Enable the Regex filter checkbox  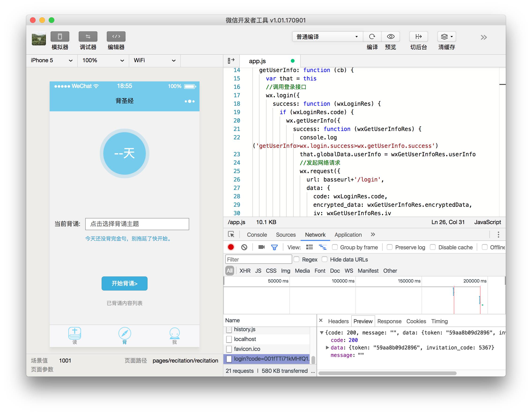pos(296,259)
